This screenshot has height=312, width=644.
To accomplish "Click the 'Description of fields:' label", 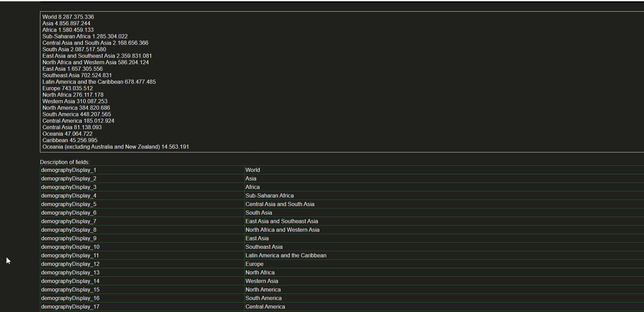I will 65,162.
